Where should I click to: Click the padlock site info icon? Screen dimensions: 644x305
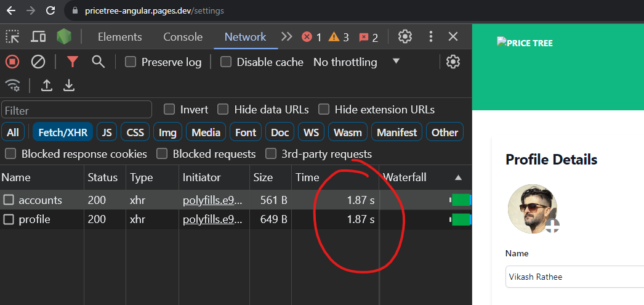click(x=74, y=10)
